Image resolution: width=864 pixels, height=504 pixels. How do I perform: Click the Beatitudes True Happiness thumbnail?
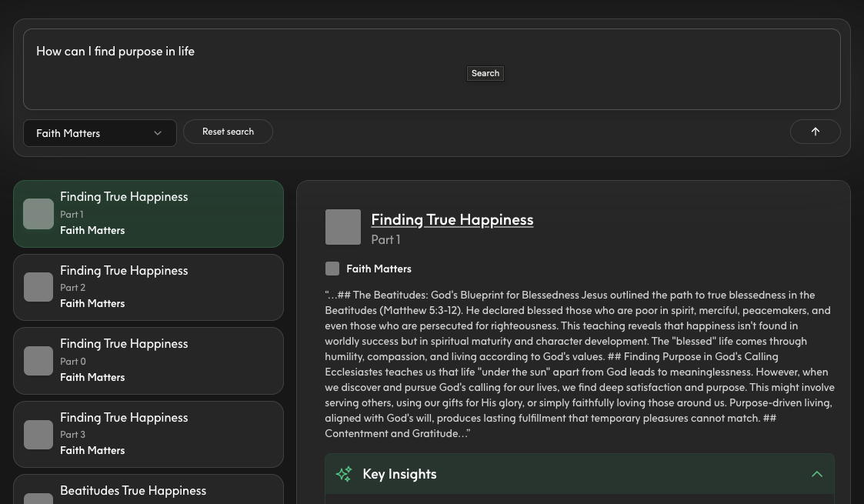38,499
